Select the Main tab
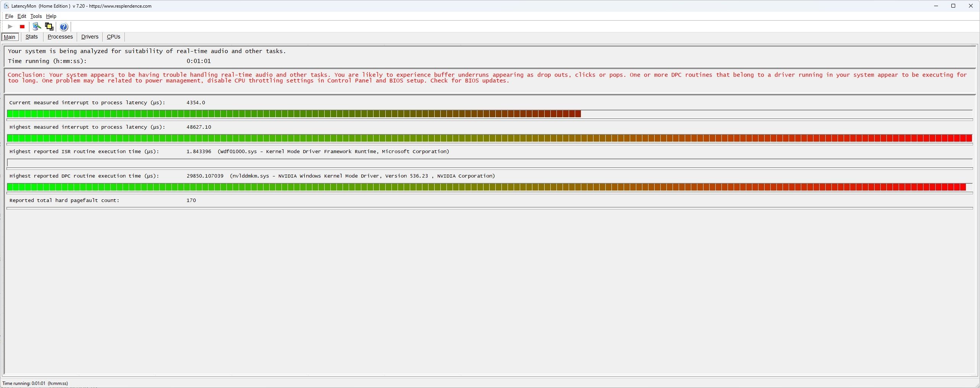This screenshot has width=980, height=388. point(10,37)
